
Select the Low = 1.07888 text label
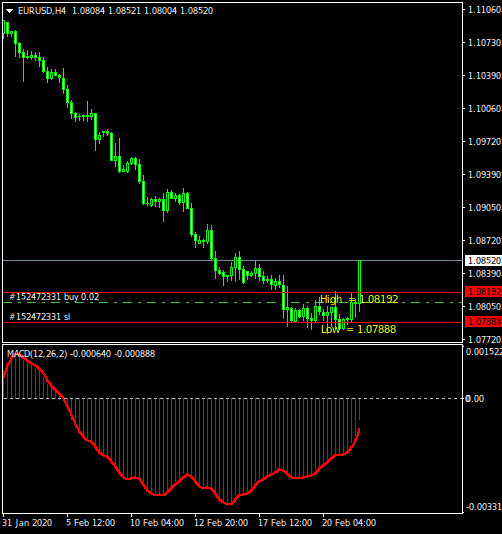coord(359,329)
